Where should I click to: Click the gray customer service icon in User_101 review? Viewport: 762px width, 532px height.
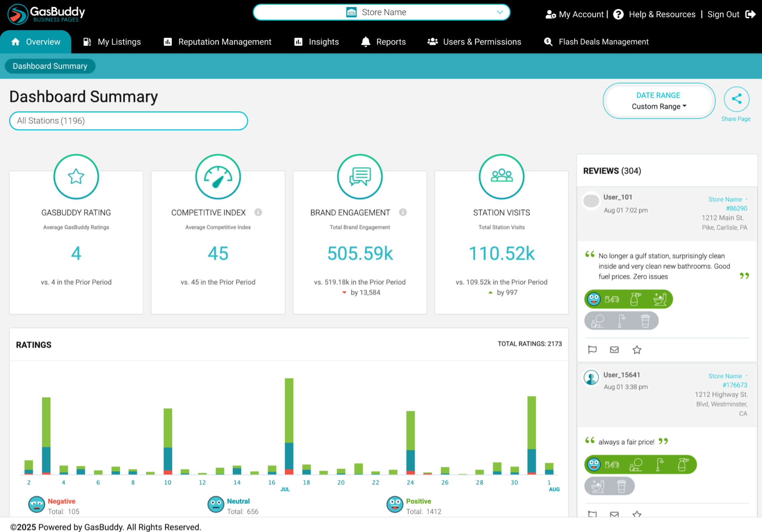pos(598,321)
